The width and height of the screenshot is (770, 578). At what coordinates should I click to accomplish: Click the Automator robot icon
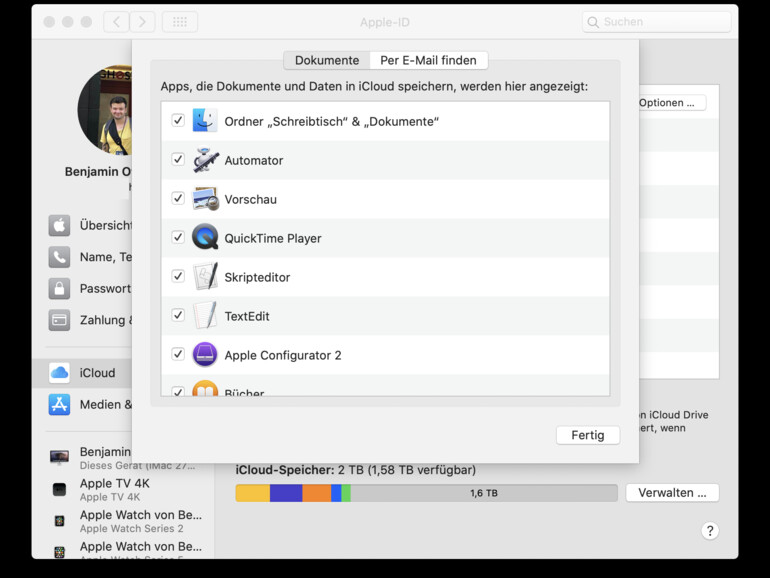point(205,160)
